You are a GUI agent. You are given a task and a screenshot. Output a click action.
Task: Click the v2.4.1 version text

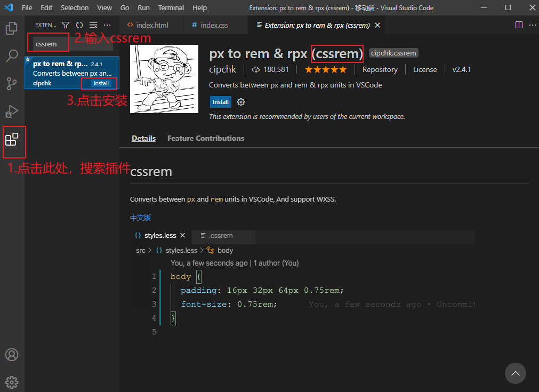(461, 69)
